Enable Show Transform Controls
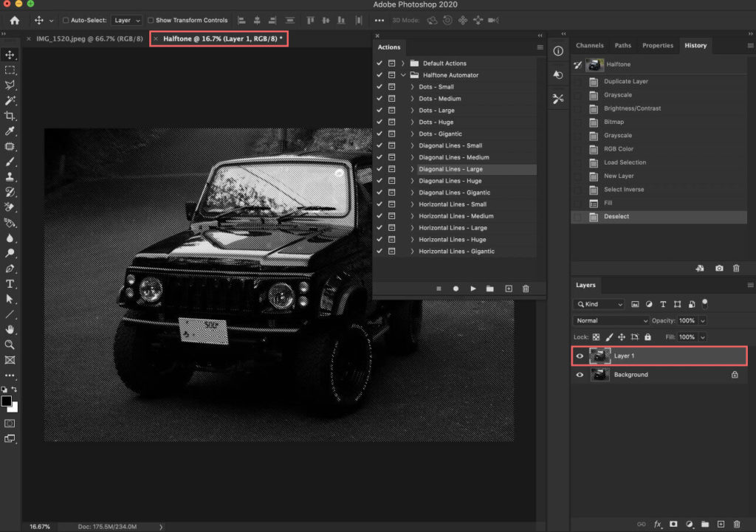The height and width of the screenshot is (532, 756). click(x=151, y=20)
